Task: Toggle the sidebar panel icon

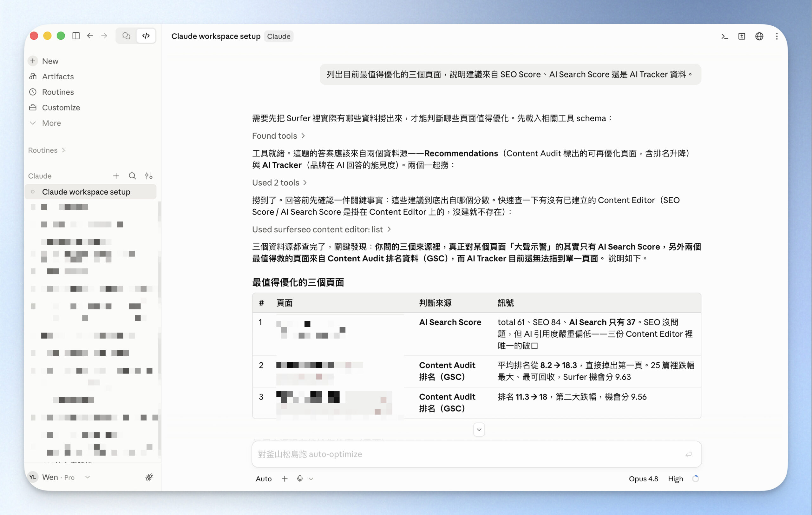Action: click(76, 36)
